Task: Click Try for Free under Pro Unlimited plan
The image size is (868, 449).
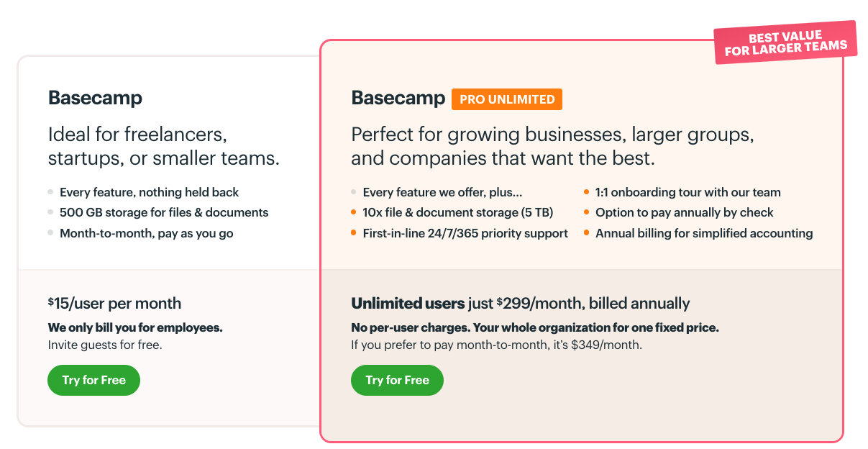Action: [397, 380]
